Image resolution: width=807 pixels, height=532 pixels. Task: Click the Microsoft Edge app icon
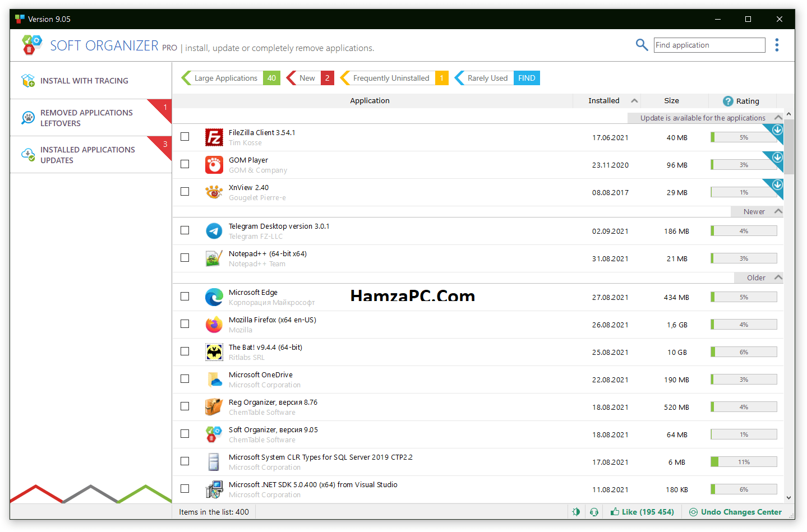coord(214,297)
